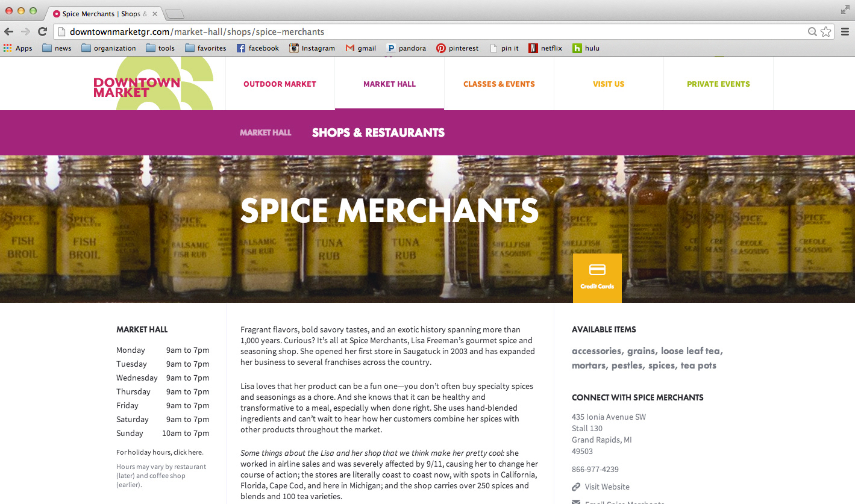Open holiday hours 'click here' link
The image size is (855, 504).
pyautogui.click(x=188, y=452)
